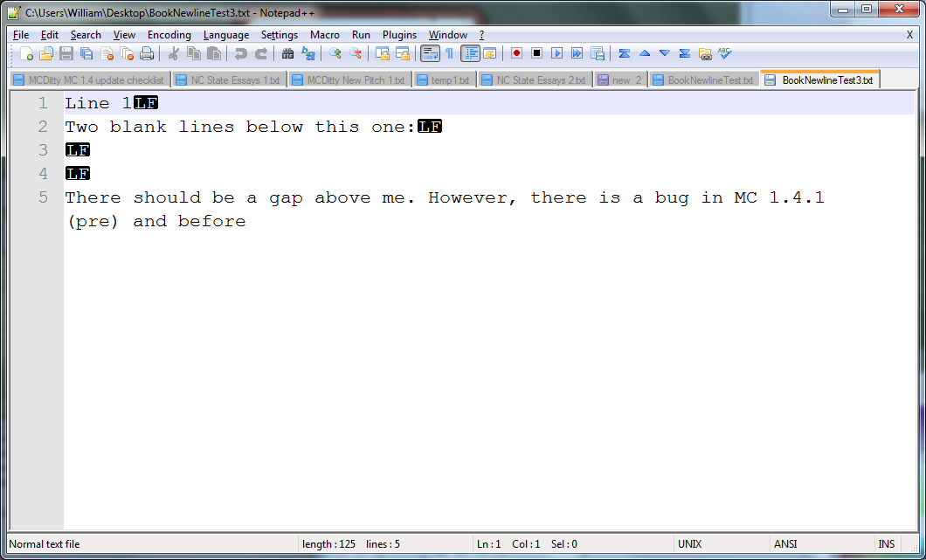Open the Edit menu
The width and height of the screenshot is (926, 560).
[50, 35]
